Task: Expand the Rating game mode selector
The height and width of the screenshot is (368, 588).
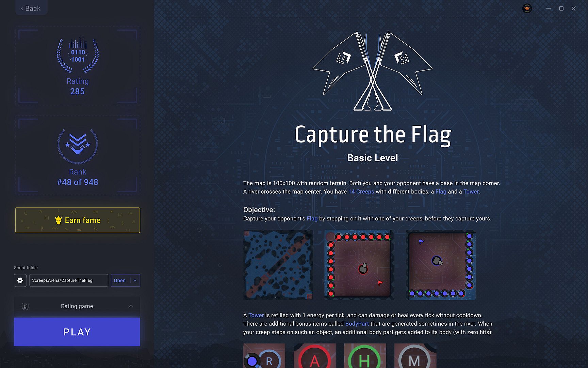Action: [77, 306]
